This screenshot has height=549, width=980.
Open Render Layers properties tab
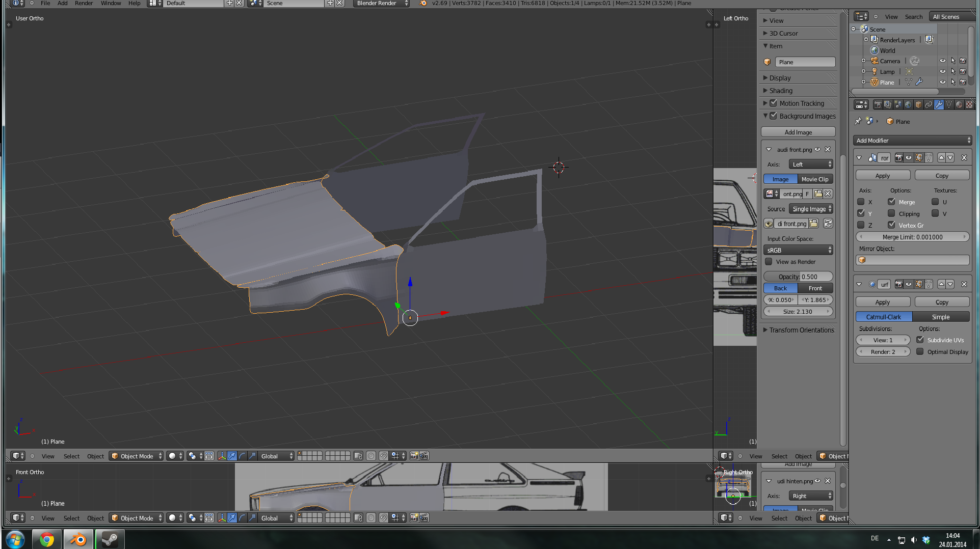tap(888, 105)
